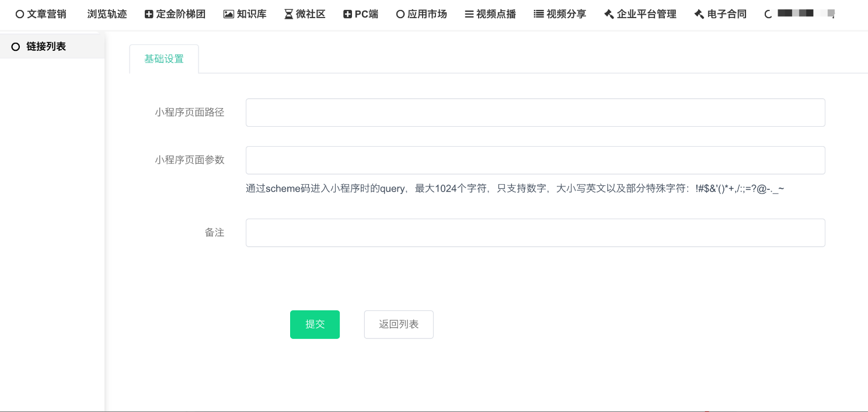Click the circle icon beside 应用市场

pos(400,15)
